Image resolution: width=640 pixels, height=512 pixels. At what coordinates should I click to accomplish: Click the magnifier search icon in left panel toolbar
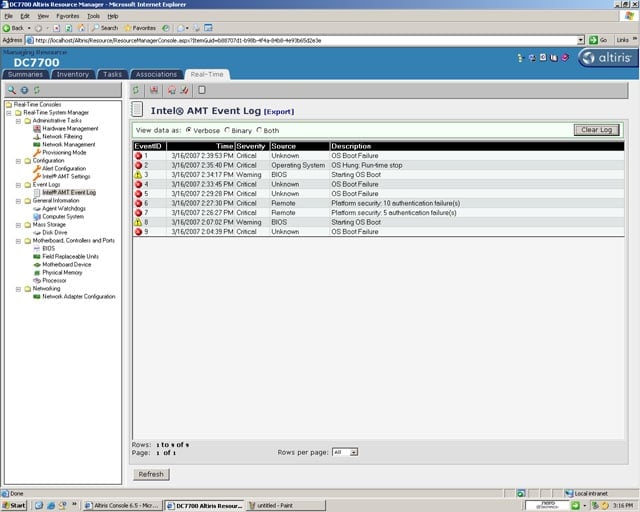click(12, 90)
